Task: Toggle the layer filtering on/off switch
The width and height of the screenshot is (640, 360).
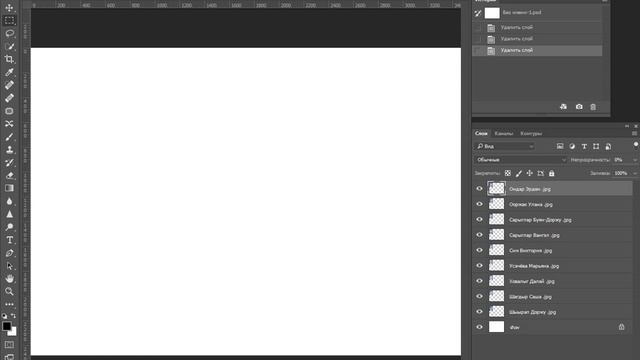Action: point(636,145)
